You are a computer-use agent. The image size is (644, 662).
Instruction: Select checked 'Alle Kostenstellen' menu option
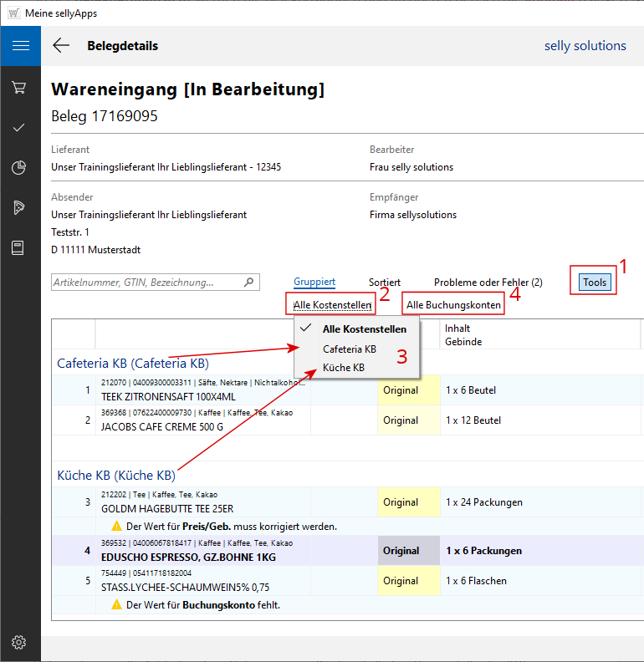point(364,329)
